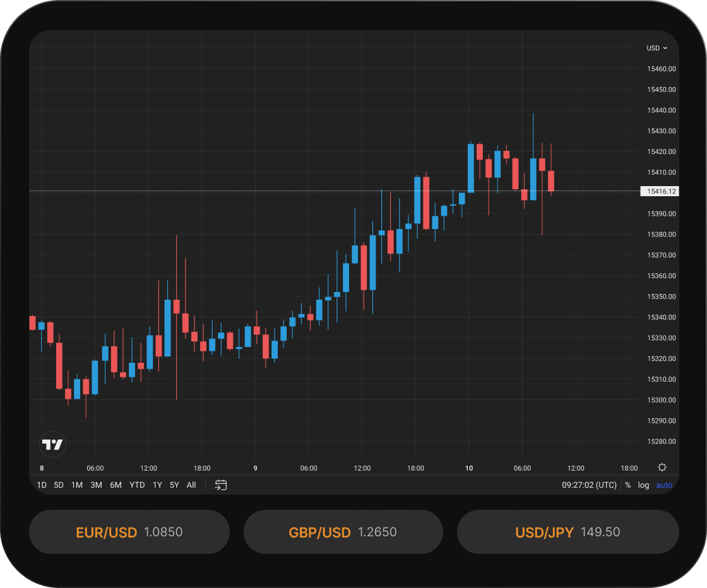
Task: Select the 5Y range tab
Action: pyautogui.click(x=174, y=485)
